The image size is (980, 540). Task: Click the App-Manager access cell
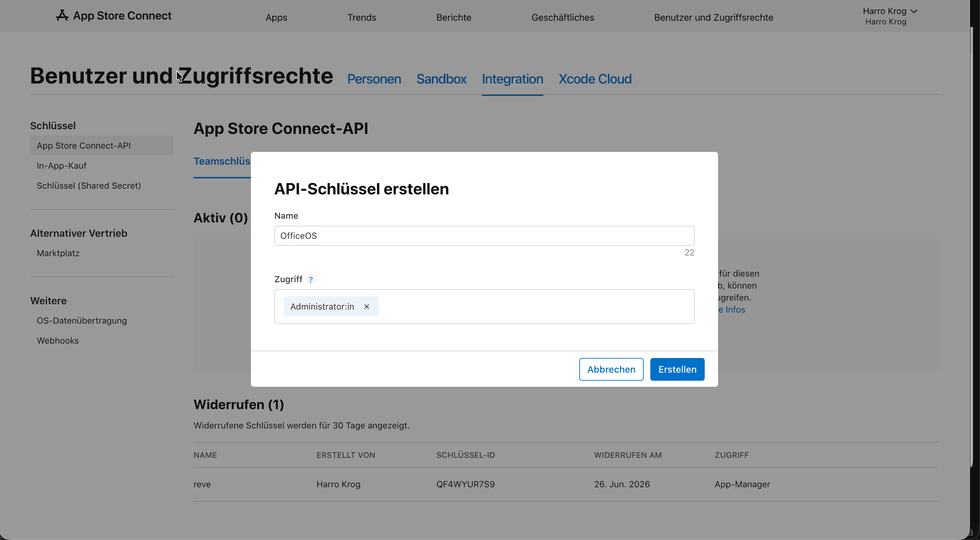(742, 485)
